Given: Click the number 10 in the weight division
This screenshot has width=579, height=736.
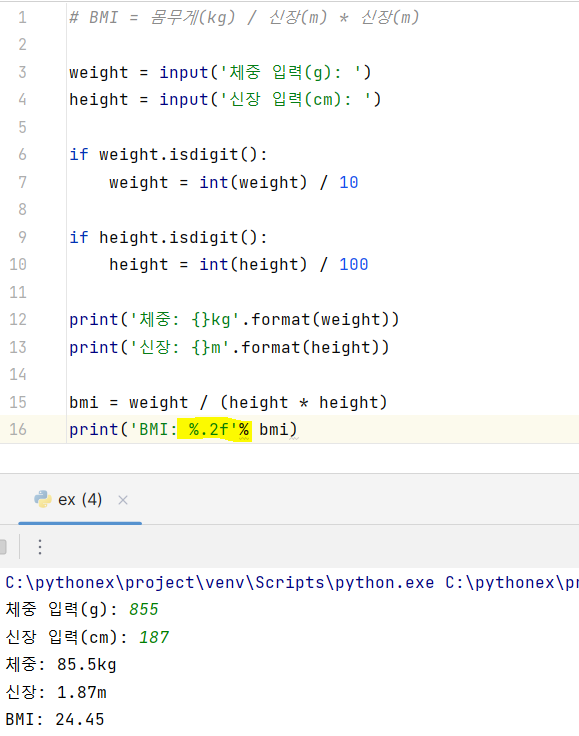Looking at the screenshot, I should tap(349, 182).
